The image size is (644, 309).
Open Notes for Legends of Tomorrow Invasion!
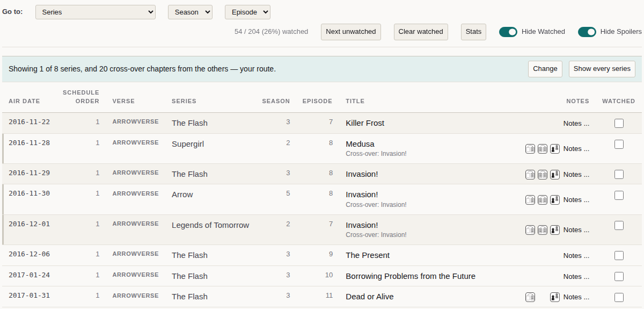(576, 230)
